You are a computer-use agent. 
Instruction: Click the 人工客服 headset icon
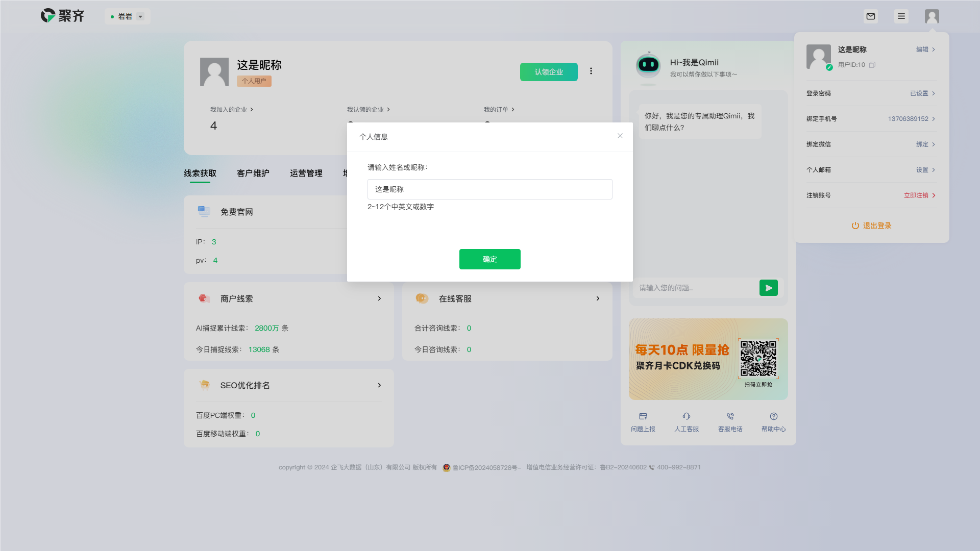coord(687,417)
